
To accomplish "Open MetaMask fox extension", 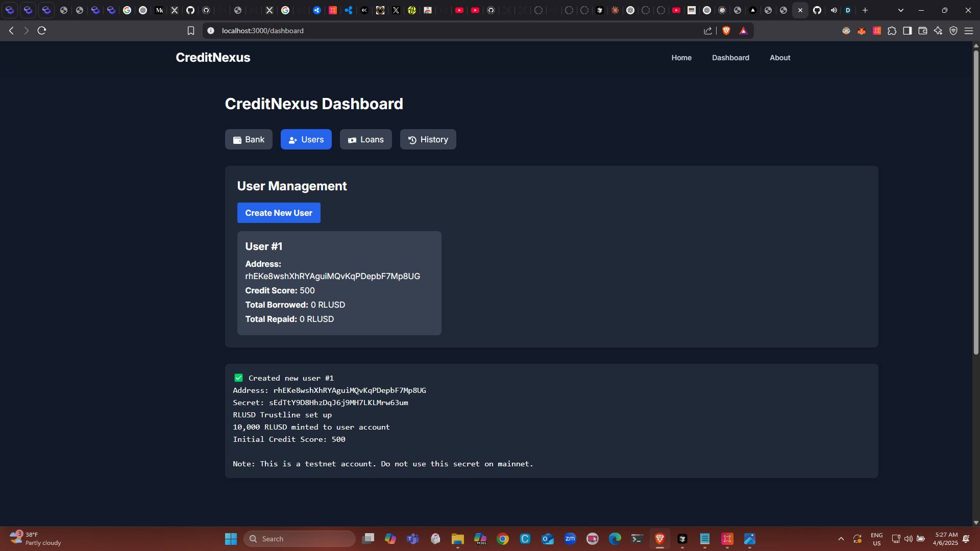I will (862, 31).
